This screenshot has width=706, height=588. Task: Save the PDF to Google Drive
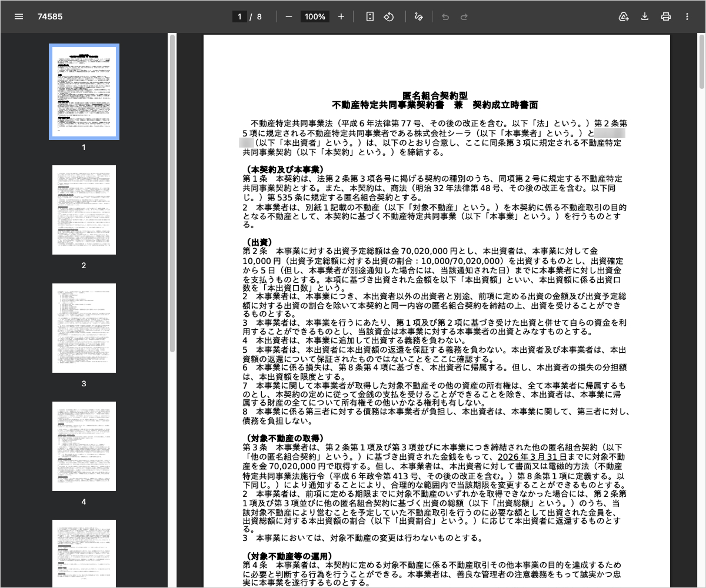(624, 16)
